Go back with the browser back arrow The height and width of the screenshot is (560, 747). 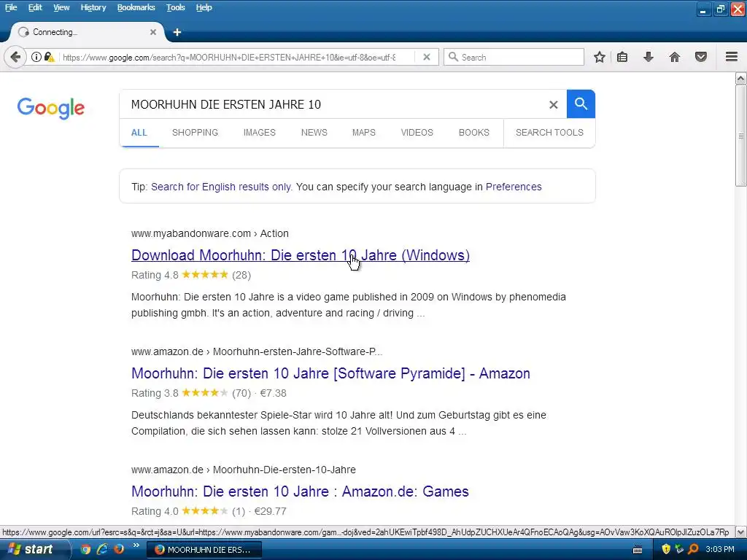coord(15,57)
